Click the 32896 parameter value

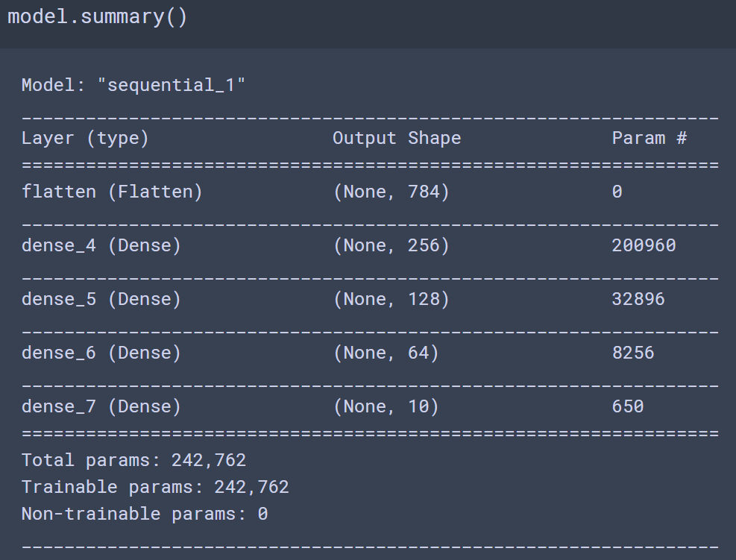point(638,299)
